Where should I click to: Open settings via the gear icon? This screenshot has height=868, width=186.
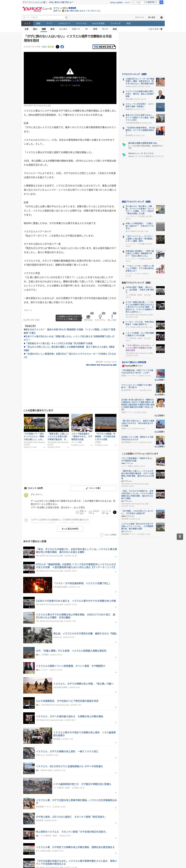pos(161,18)
